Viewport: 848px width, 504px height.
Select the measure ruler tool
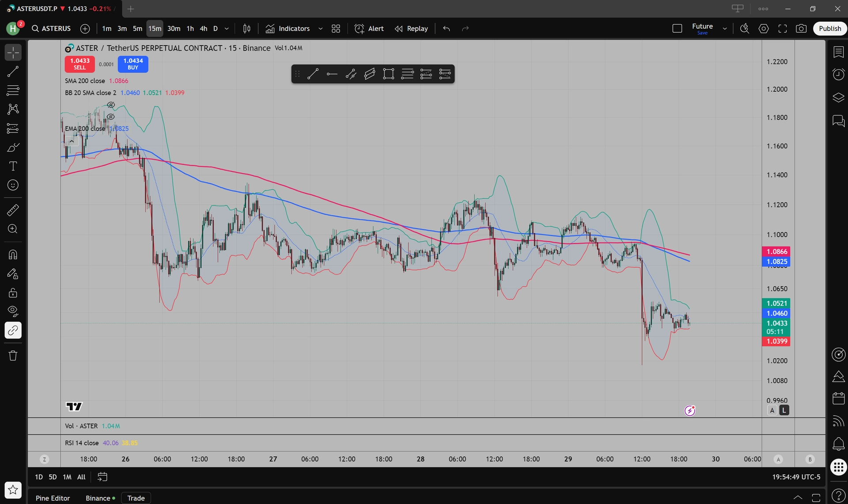pyautogui.click(x=13, y=210)
